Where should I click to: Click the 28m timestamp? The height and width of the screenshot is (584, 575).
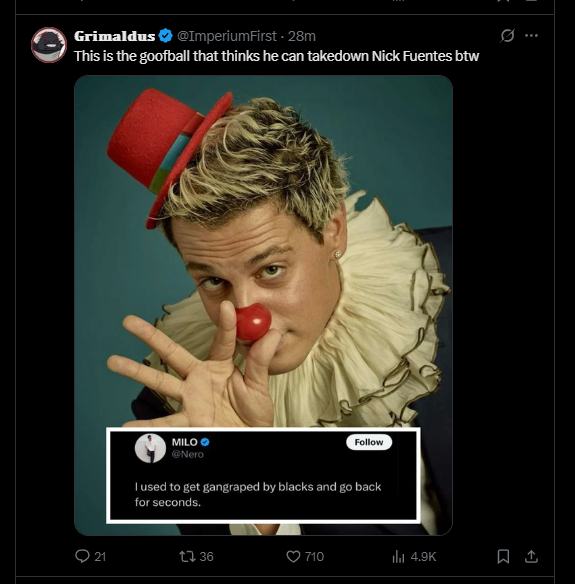[x=302, y=36]
